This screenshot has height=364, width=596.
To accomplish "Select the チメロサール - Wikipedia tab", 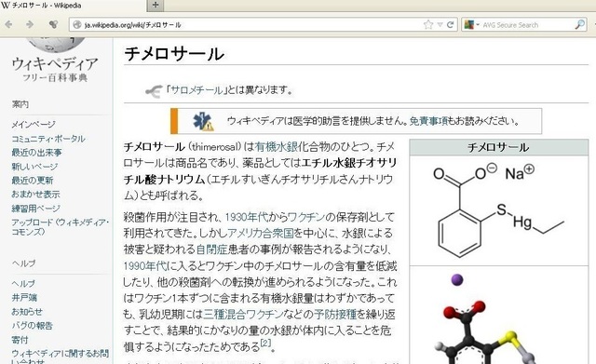I will tap(73, 6).
